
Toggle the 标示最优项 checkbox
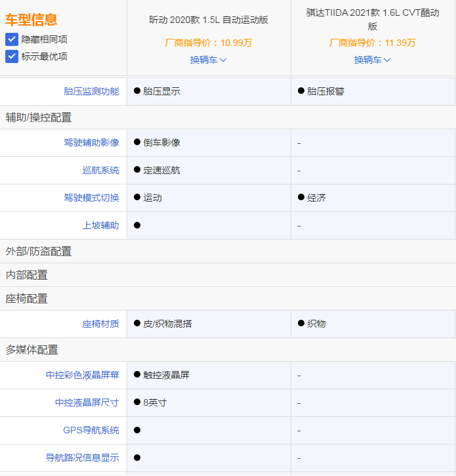tap(12, 56)
